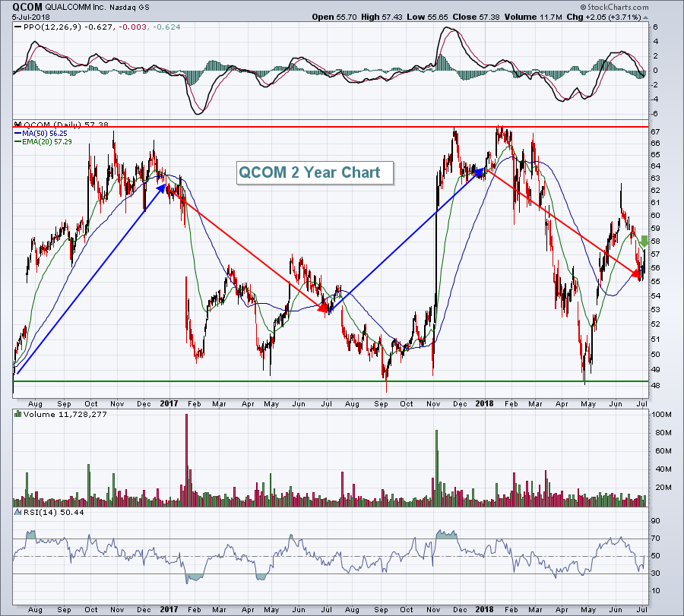The height and width of the screenshot is (616, 684).
Task: Click the 70 label on the RSI axis
Action: [x=656, y=539]
